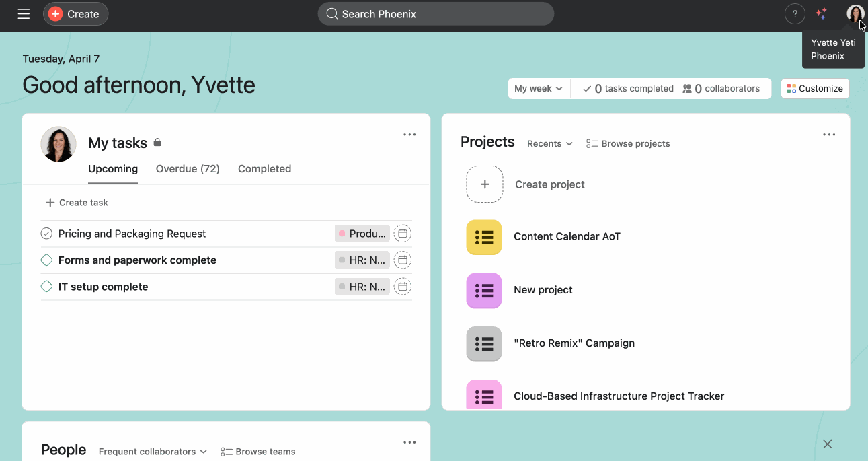
Task: Expand the My week dropdown
Action: [539, 89]
